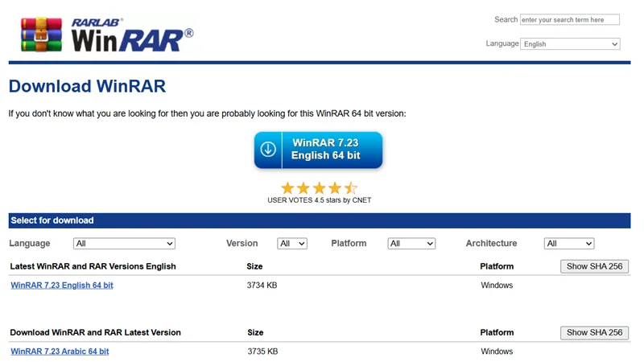Viewport: 644px width, 362px height.
Task: Click the Download WinRAR page heading
Action: point(87,86)
